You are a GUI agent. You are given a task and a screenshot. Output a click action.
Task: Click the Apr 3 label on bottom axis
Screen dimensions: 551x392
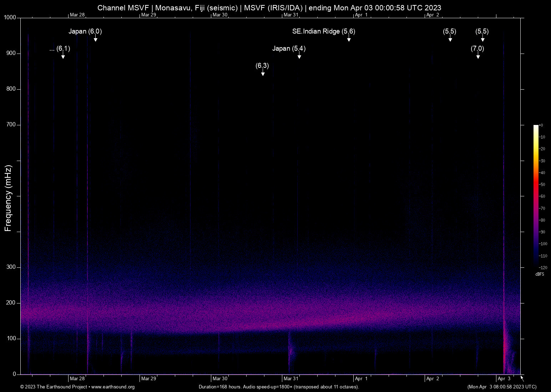[504, 379]
